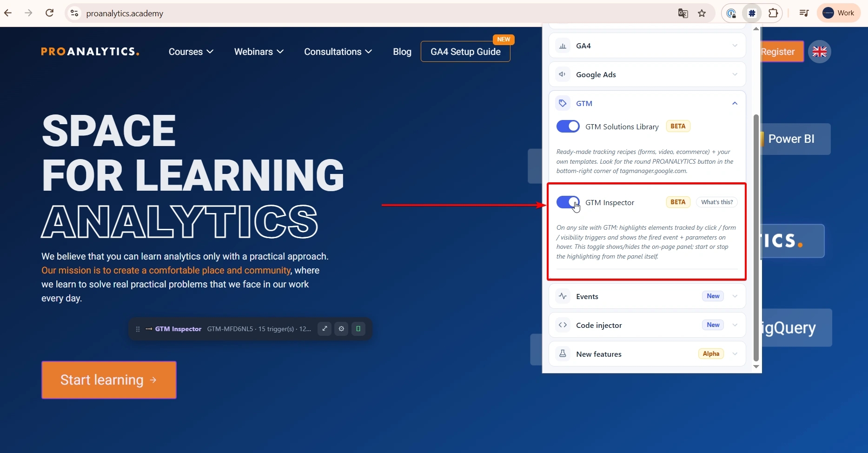Open Google Translate icon in address bar

click(683, 13)
